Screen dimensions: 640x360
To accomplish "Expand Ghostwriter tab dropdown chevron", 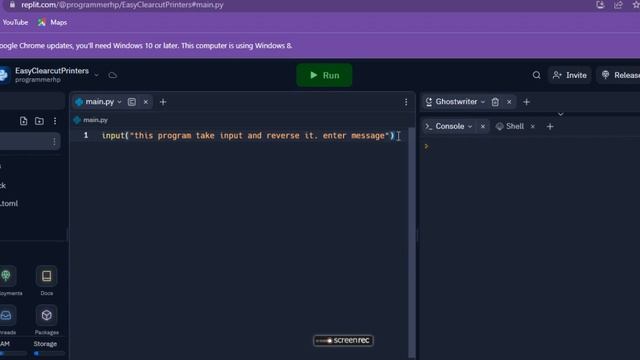I will tap(483, 102).
